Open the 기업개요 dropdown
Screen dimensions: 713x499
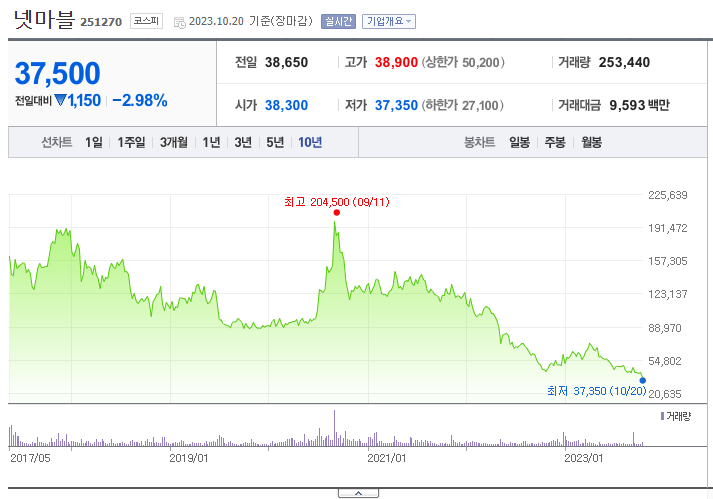pyautogui.click(x=389, y=21)
